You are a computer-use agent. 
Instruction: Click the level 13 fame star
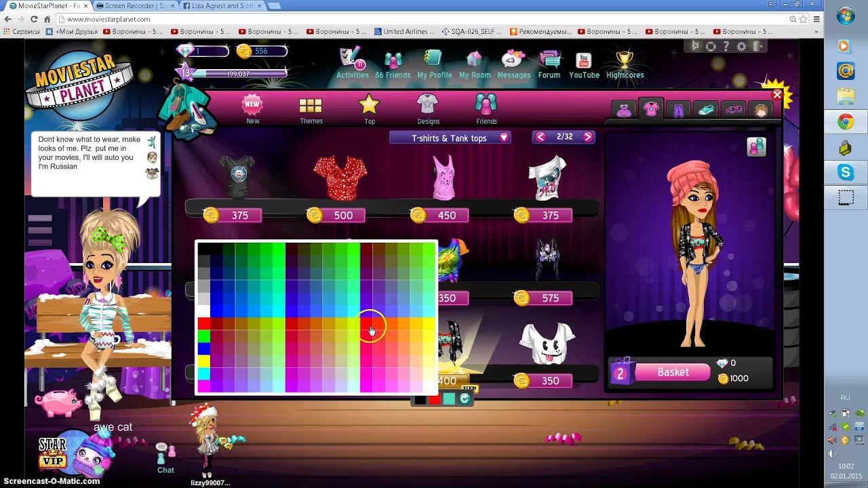186,73
